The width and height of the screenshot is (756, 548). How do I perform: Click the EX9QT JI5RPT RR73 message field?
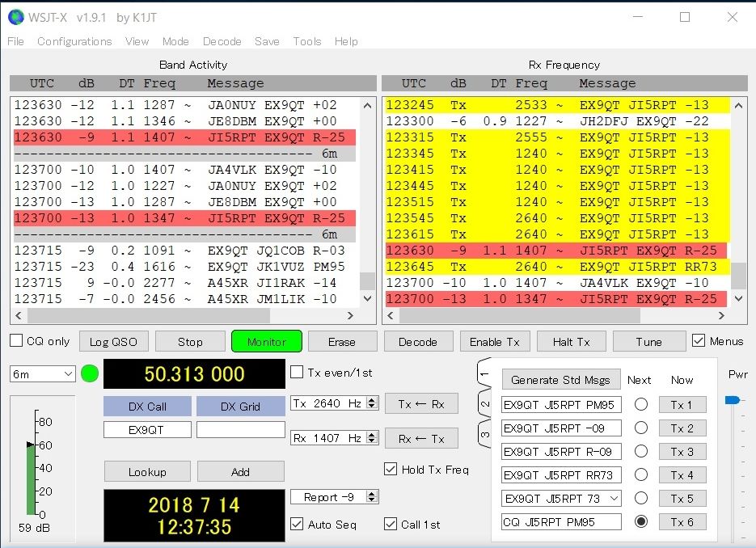click(561, 475)
